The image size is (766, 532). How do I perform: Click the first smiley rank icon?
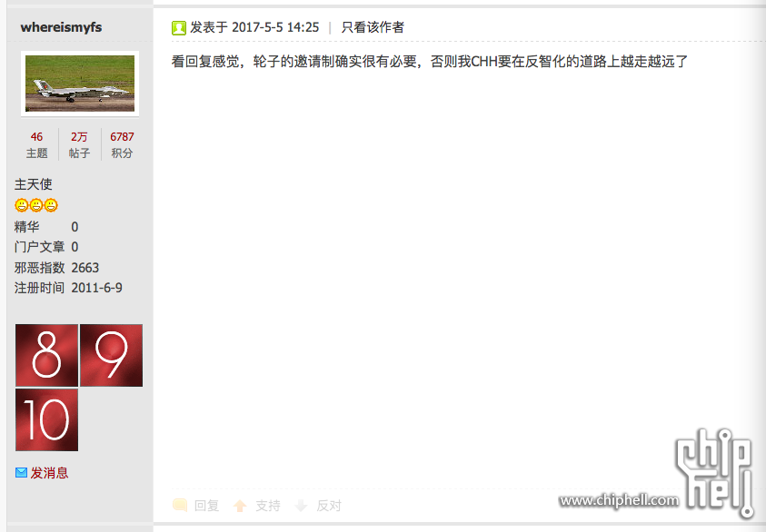click(x=22, y=205)
